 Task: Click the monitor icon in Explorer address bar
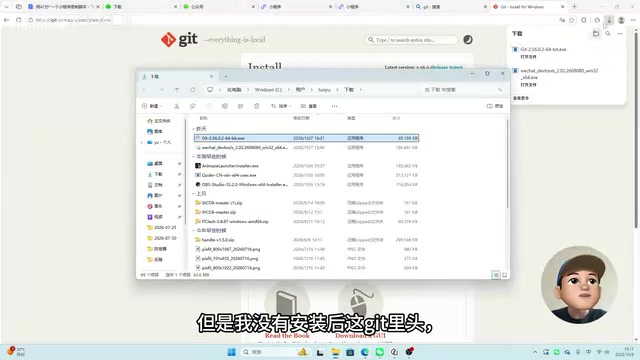210,89
